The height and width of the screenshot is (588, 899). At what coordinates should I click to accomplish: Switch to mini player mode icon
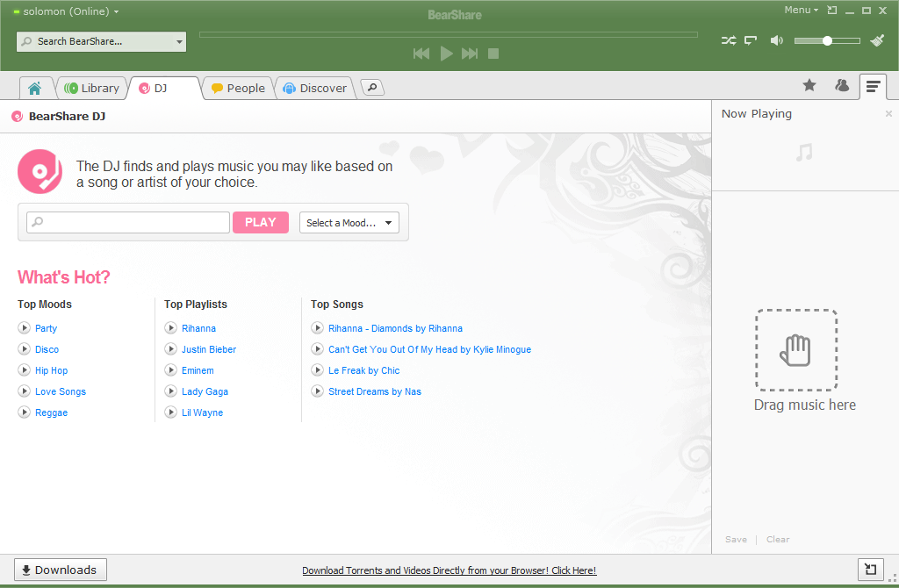pyautogui.click(x=832, y=11)
